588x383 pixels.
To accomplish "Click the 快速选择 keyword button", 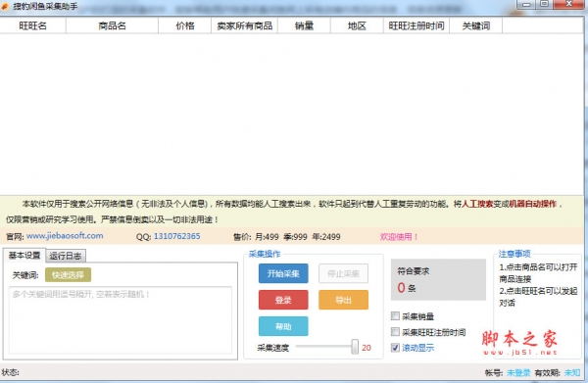I will (68, 275).
